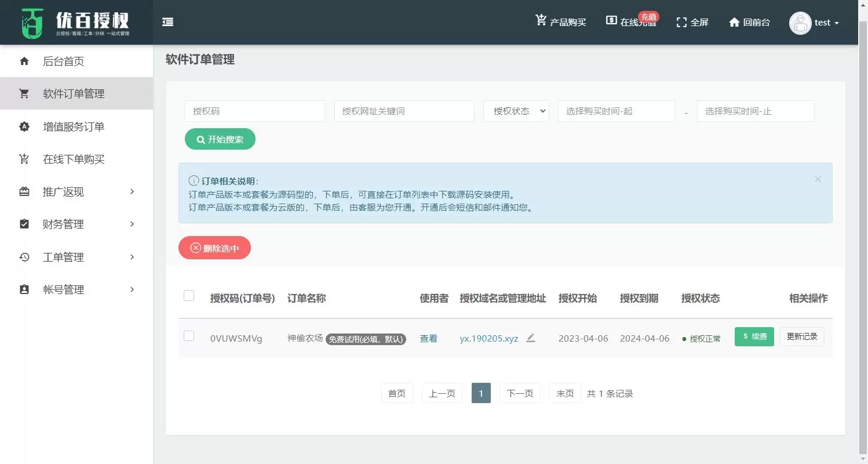Click the 优百授权 logo

tap(76, 23)
